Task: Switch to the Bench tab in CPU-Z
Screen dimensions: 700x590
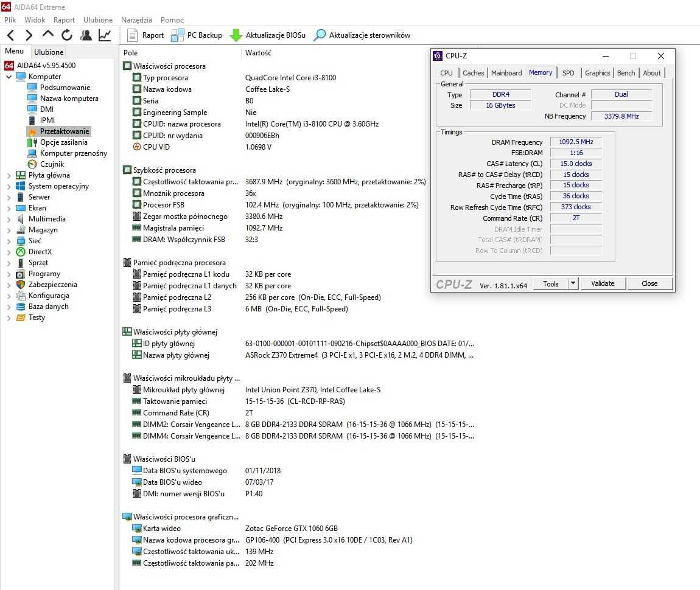Action: point(626,73)
